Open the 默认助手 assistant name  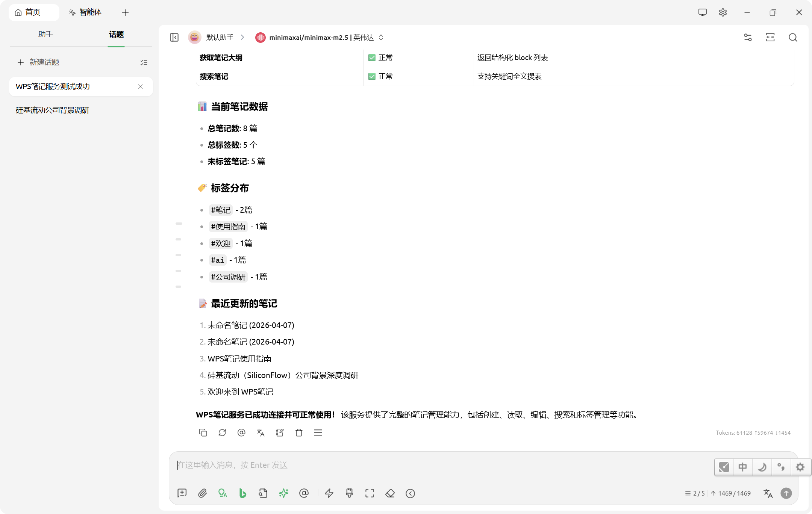click(220, 37)
